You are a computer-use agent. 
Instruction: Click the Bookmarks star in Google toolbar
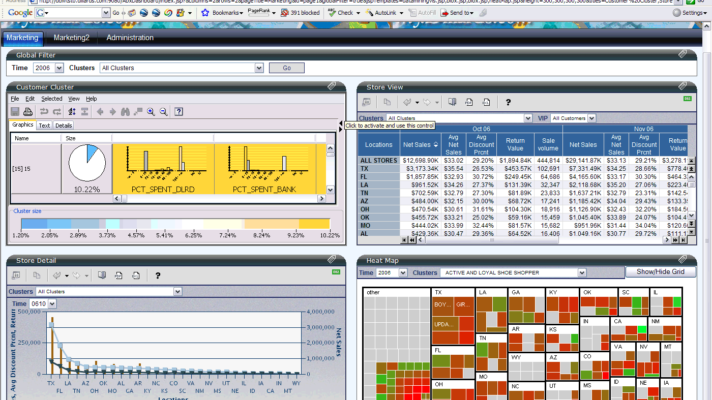point(205,13)
